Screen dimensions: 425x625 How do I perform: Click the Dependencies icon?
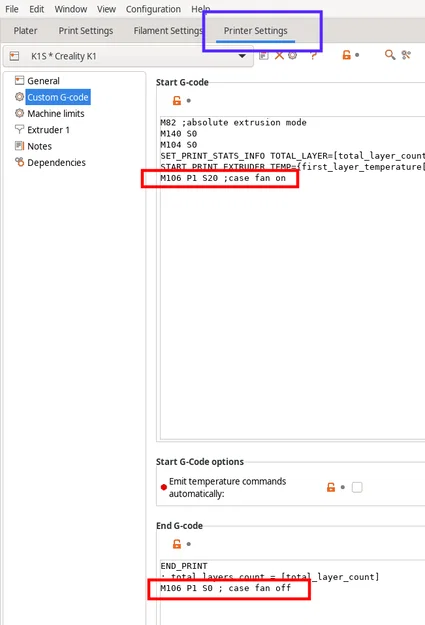click(20, 162)
